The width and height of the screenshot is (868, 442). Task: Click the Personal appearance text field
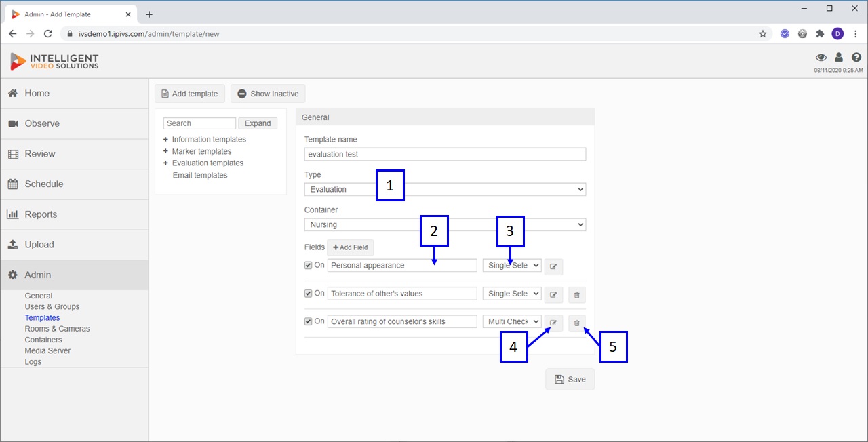(402, 266)
